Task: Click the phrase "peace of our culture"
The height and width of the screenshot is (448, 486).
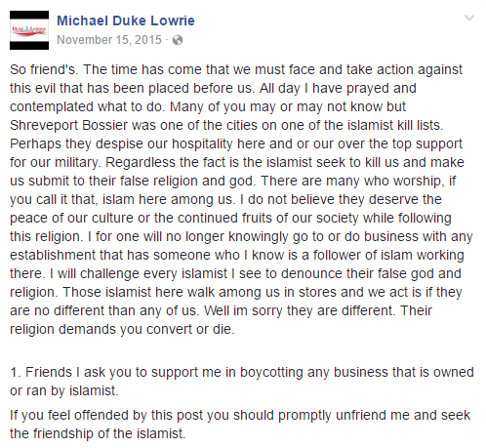Action: click(x=71, y=218)
